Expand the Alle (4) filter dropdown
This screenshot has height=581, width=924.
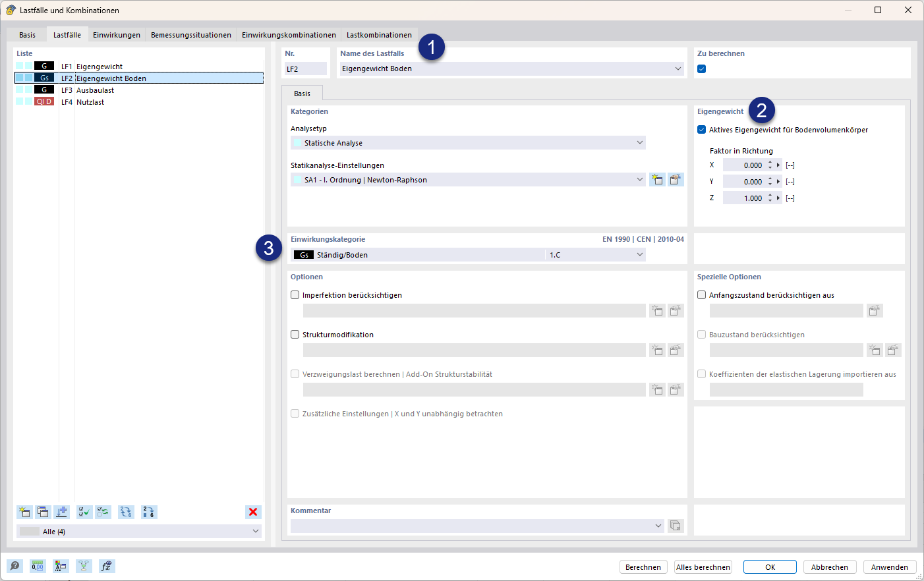coord(139,532)
